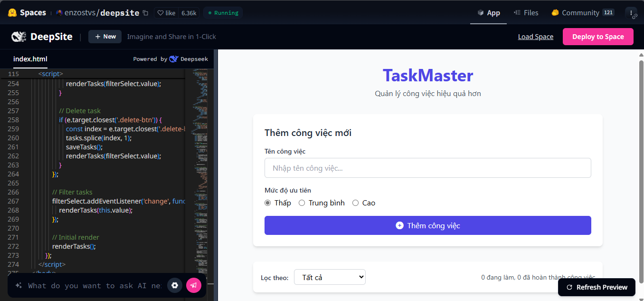Select the index.html editor tab

[x=30, y=59]
